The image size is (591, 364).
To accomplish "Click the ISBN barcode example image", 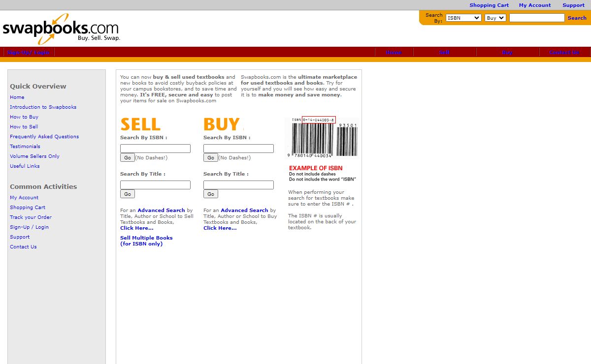I will tap(322, 138).
